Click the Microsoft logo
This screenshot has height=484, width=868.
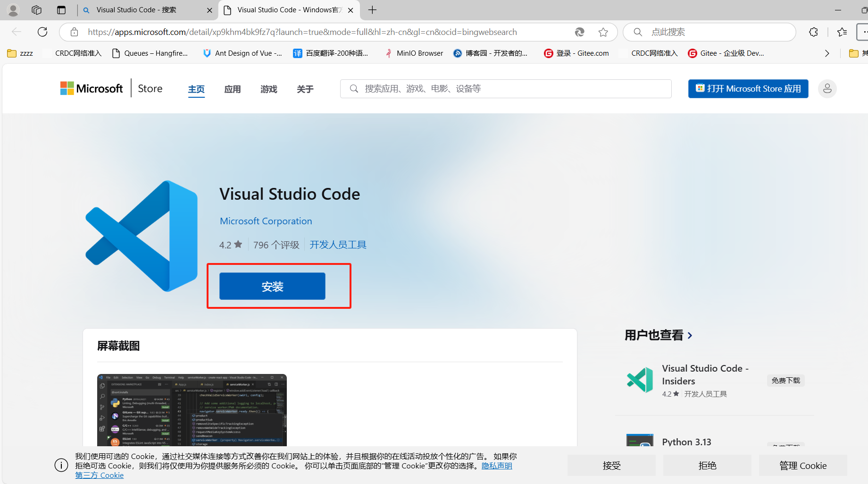point(92,88)
